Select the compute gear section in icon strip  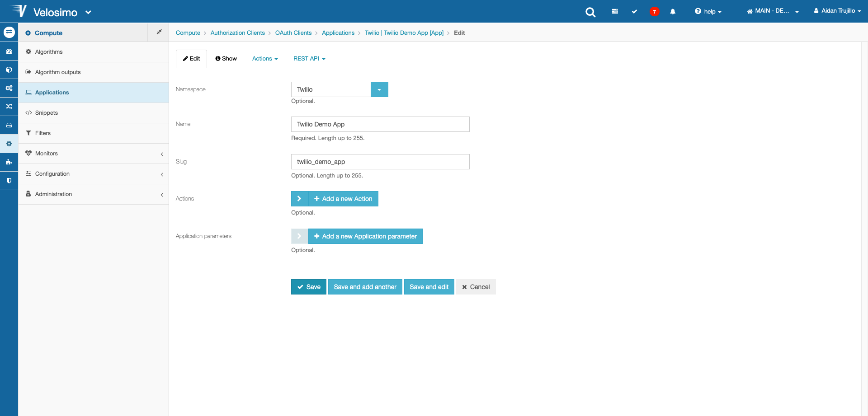[x=9, y=144]
